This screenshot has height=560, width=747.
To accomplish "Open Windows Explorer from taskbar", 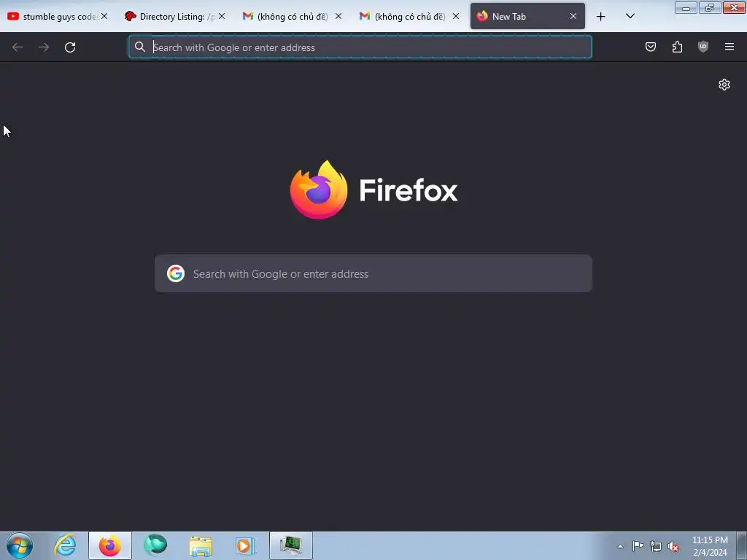I will point(201,545).
